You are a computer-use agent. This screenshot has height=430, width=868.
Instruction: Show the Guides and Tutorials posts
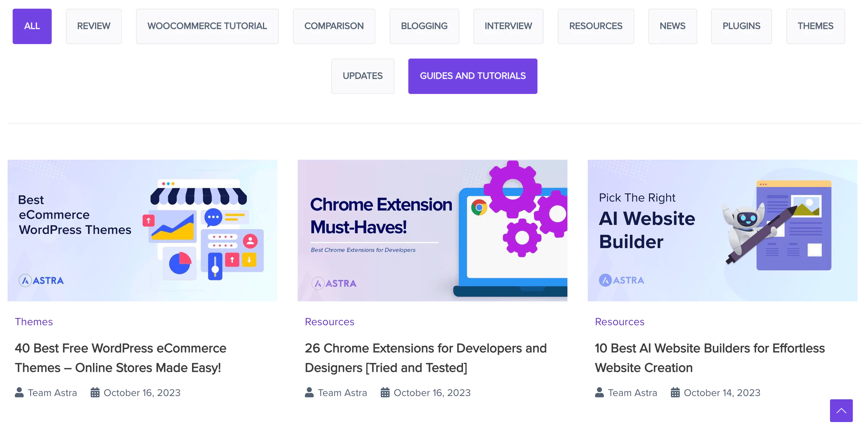point(473,76)
